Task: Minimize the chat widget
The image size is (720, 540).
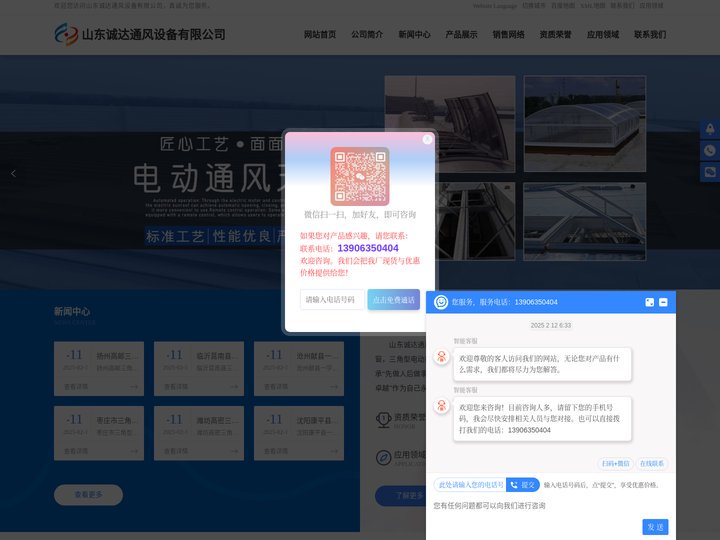Action: coord(663,302)
